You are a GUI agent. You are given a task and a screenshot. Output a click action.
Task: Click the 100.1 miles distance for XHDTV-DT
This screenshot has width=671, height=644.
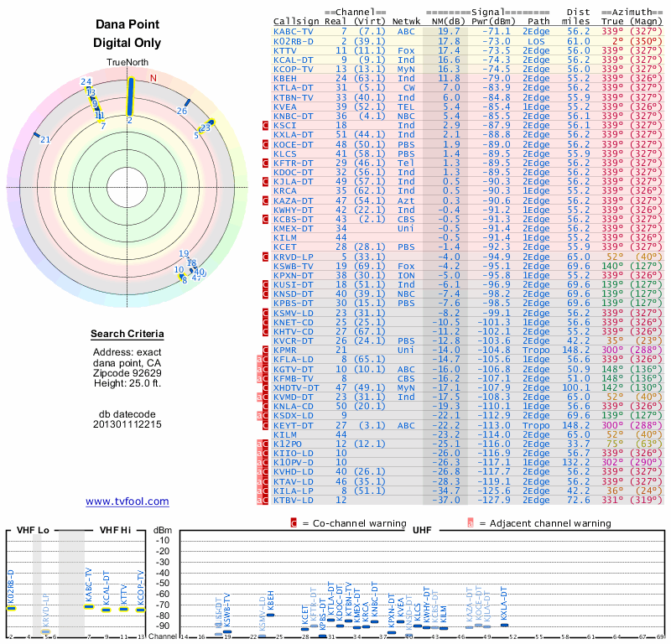(x=576, y=387)
